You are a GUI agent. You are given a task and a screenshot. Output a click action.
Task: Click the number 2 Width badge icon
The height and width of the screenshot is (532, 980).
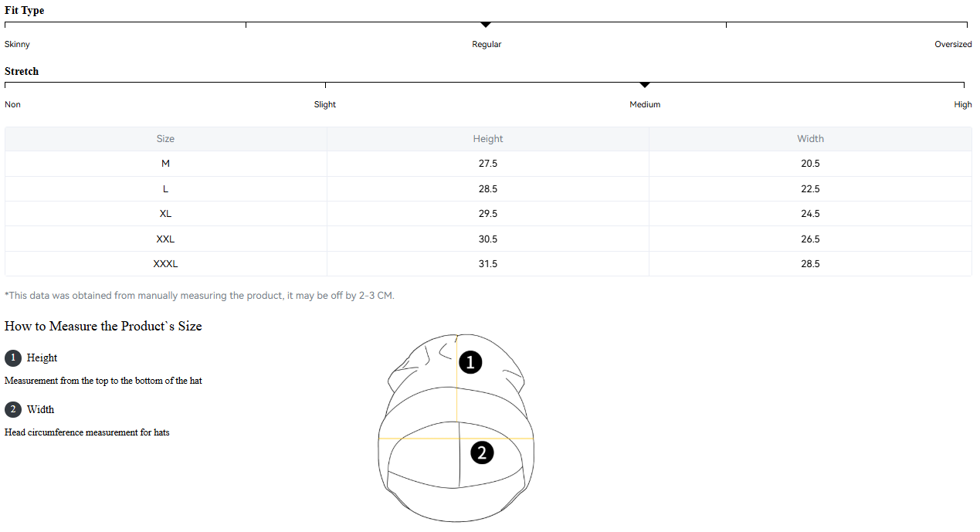coord(13,409)
